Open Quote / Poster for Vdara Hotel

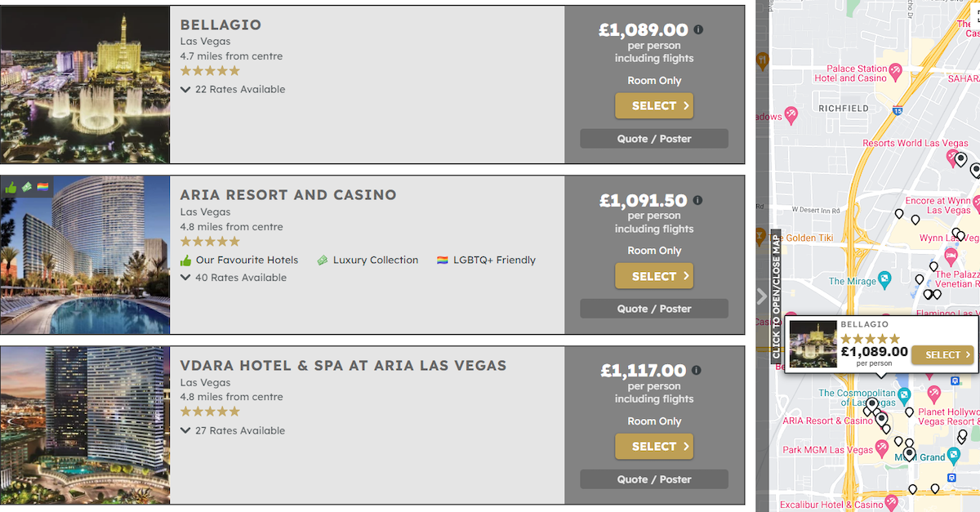coord(653,479)
